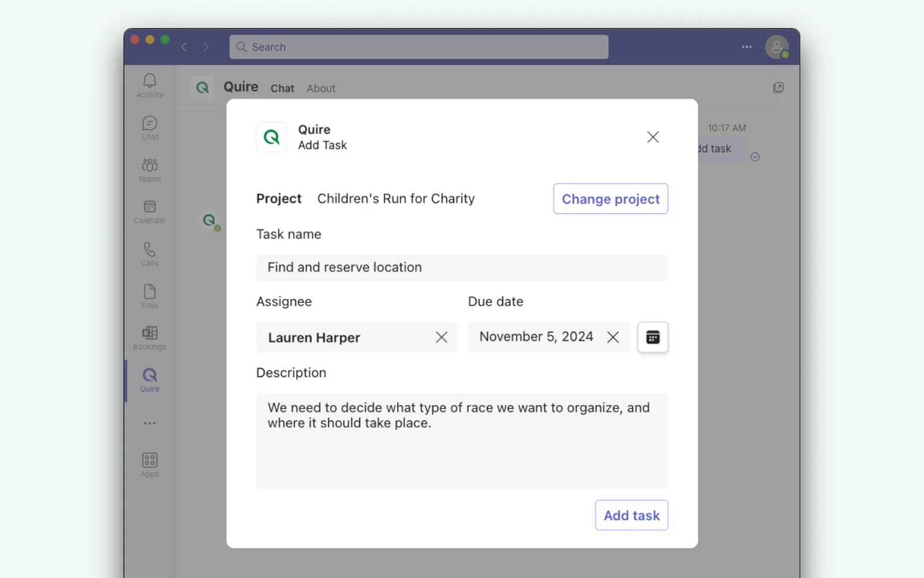Clear the Lauren Harper assignee
Screen dimensions: 924x578
click(x=442, y=338)
